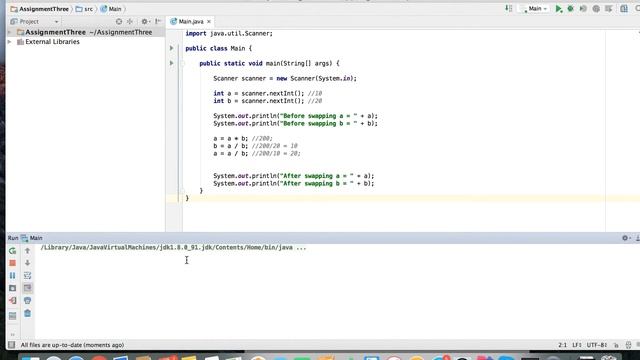
Task: Toggle soft-wrap for console output
Action: (x=27, y=276)
